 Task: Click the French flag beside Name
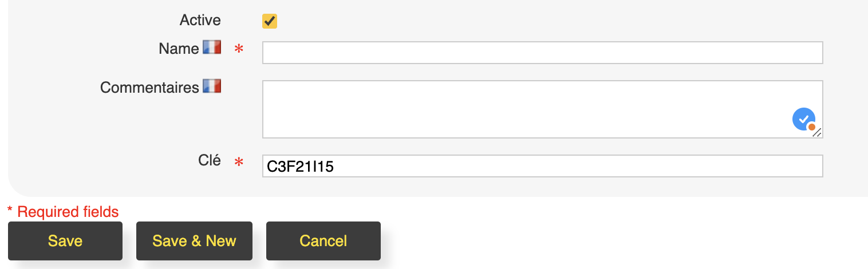(x=212, y=48)
